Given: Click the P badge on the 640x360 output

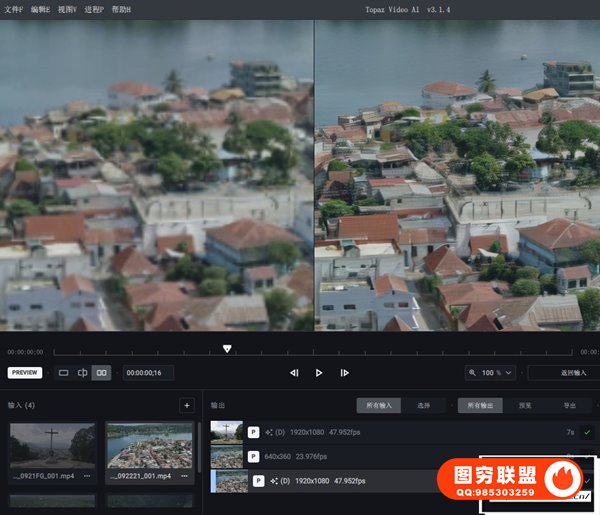Looking at the screenshot, I should coord(254,456).
